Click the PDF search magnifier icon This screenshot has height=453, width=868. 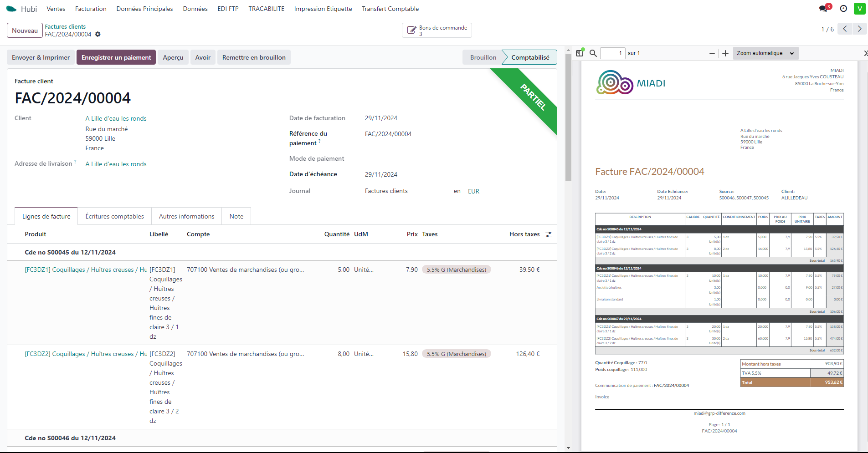(x=593, y=53)
